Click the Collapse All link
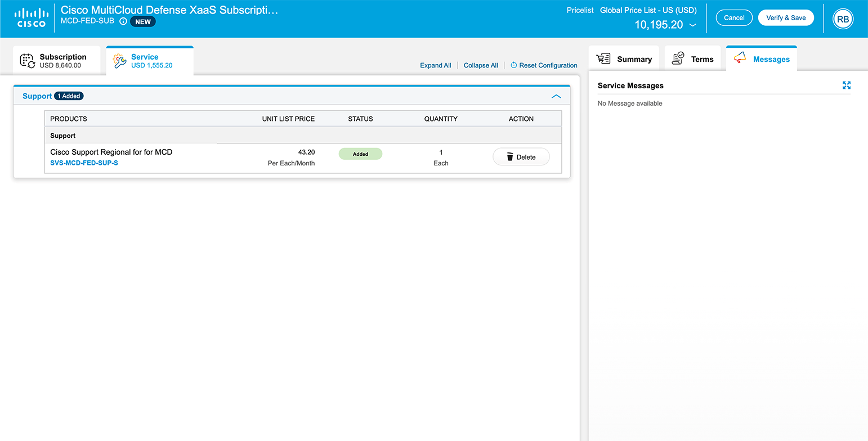 click(x=481, y=65)
